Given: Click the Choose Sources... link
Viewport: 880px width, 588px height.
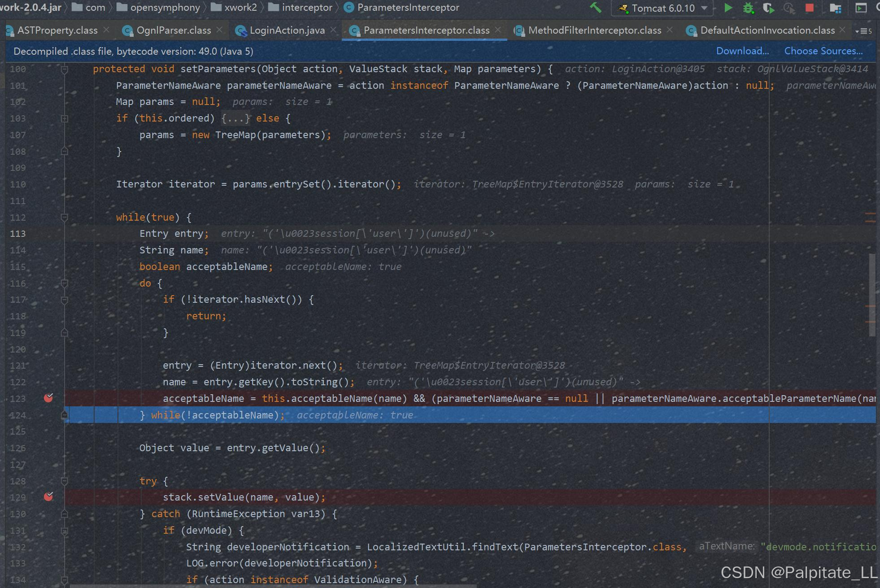Looking at the screenshot, I should [823, 51].
